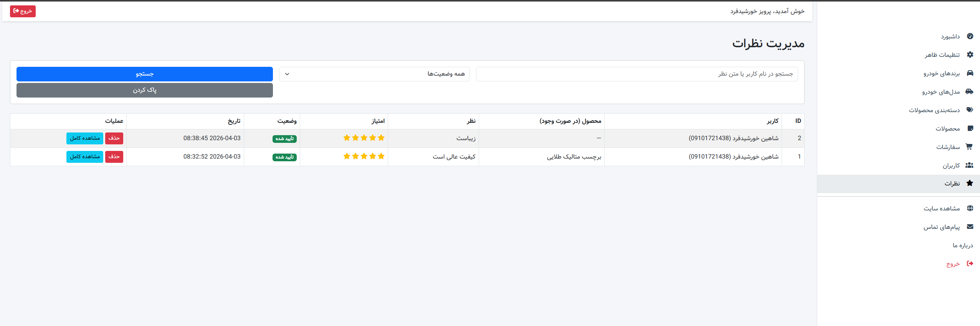The height and width of the screenshot is (326, 980).
Task: Open مشاهده کامل for review کیفیت عالی است
Action: coord(85,157)
